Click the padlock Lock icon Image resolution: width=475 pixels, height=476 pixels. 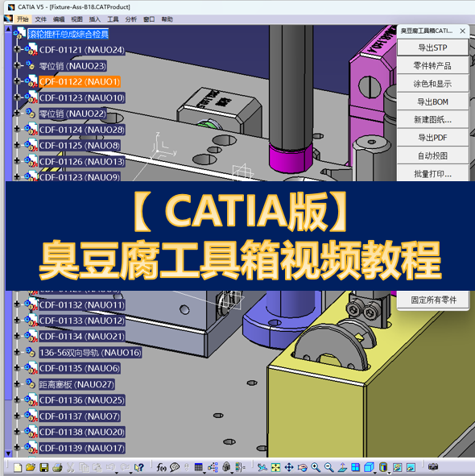click(226, 467)
